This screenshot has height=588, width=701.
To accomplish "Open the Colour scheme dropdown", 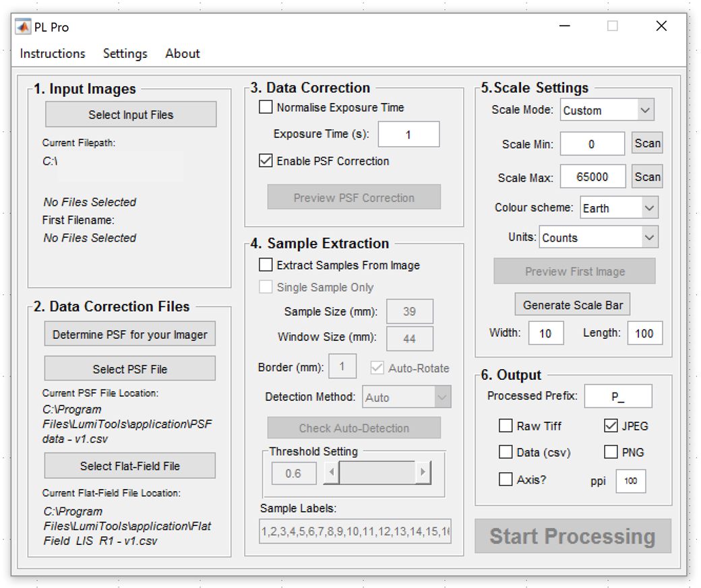I will (619, 207).
